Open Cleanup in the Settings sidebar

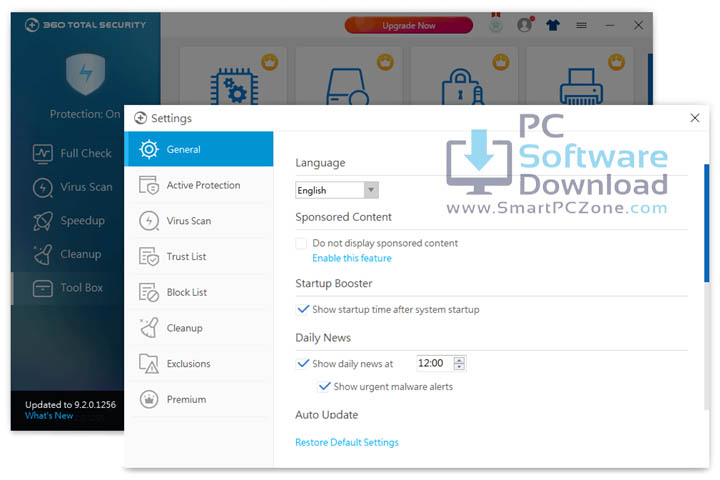[199, 328]
